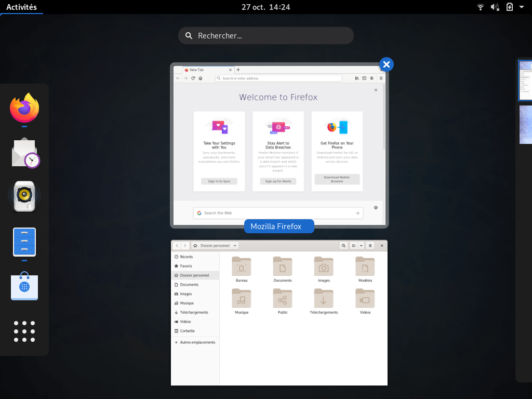Click Firefox reload button
Screen dimensions: 532x399
pyautogui.click(x=193, y=78)
